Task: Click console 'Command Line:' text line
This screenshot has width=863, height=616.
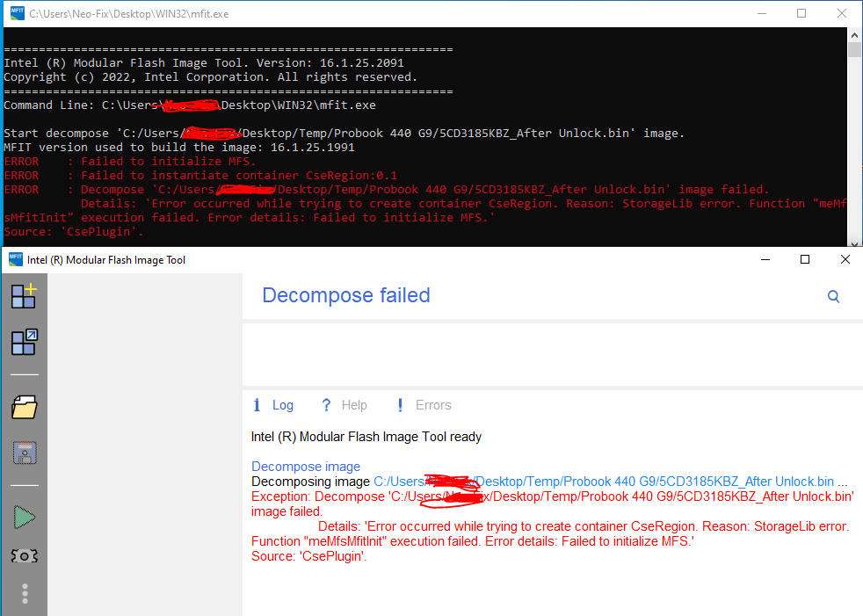Action: click(x=190, y=105)
